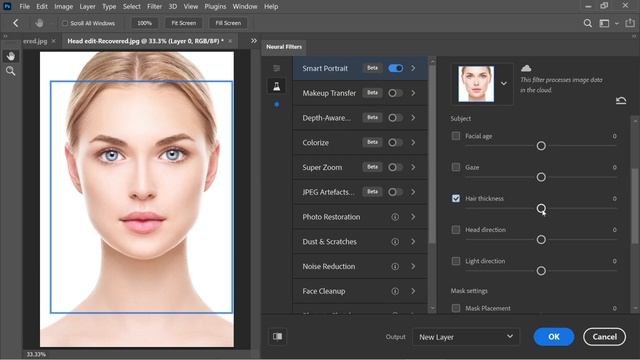
Task: Download Face Cleanup filter icon
Action: pos(395,291)
